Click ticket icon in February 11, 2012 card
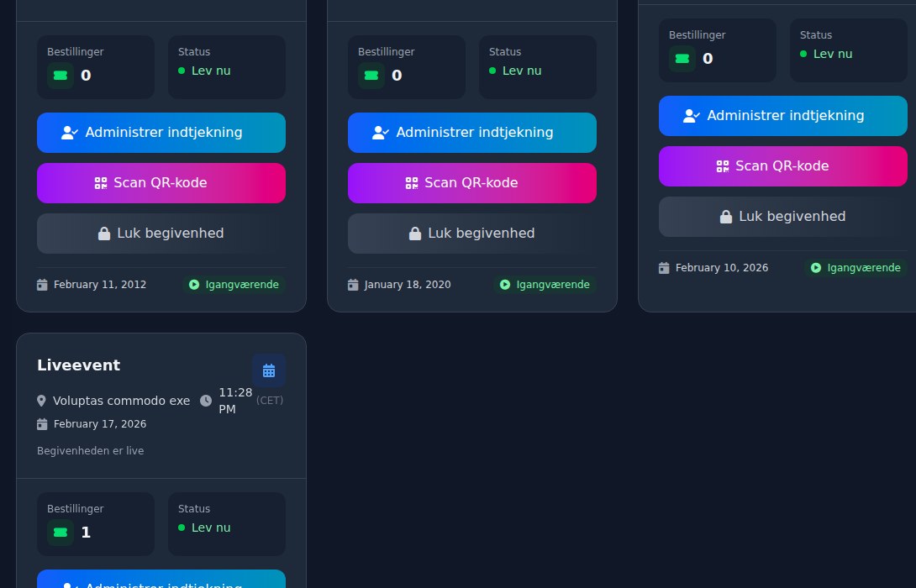This screenshot has height=588, width=916. [61, 76]
